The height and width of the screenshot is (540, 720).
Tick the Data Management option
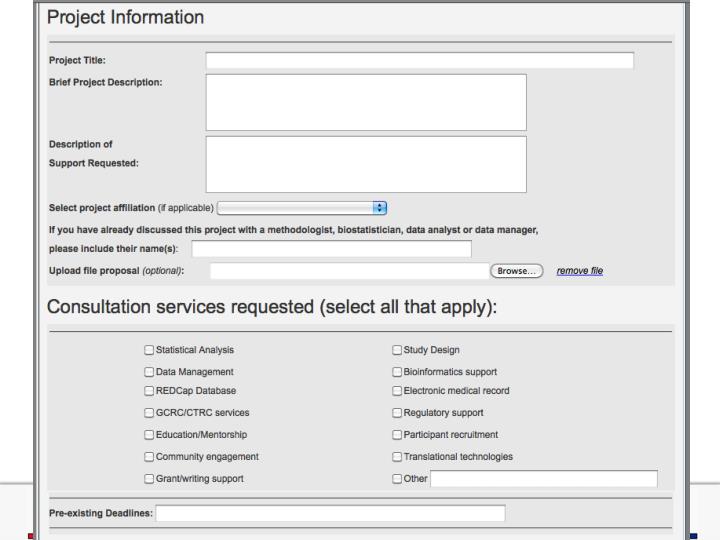coord(149,372)
